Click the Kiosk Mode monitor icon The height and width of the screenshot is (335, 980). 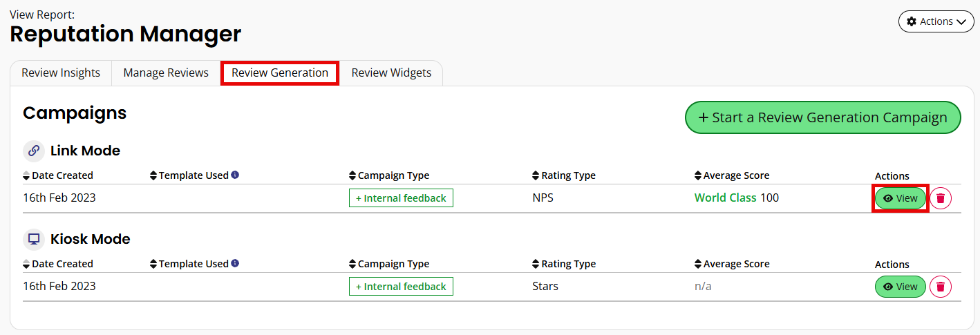[34, 239]
